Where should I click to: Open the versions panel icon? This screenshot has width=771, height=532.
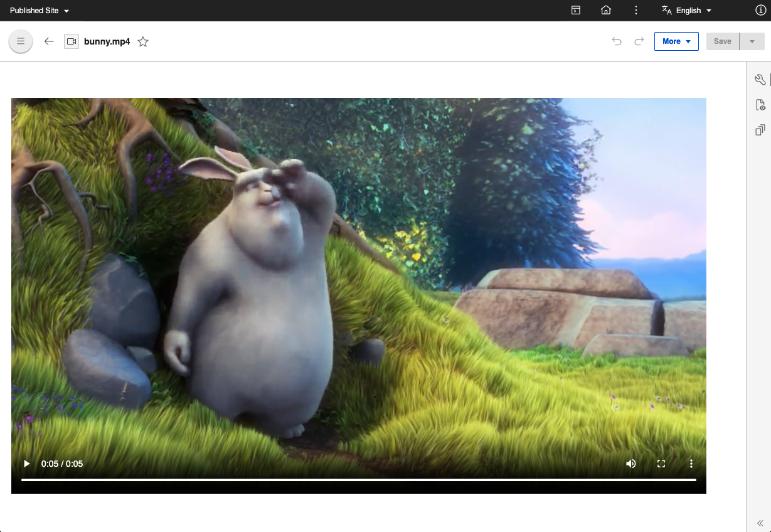(x=760, y=129)
